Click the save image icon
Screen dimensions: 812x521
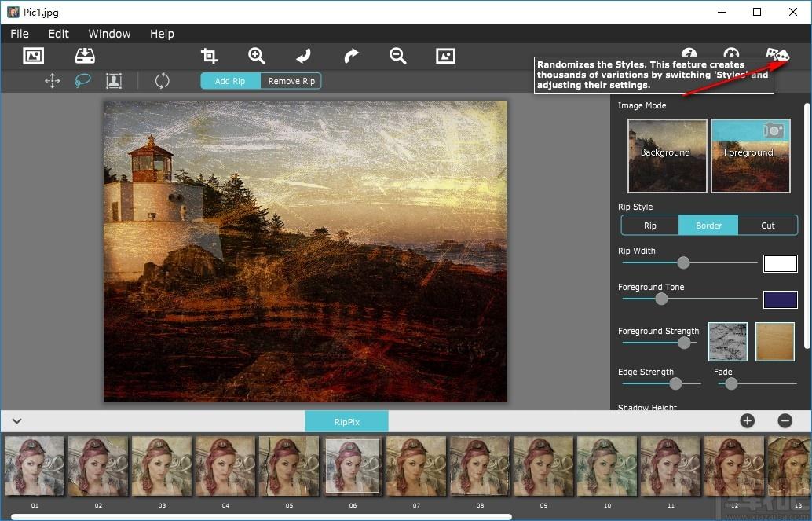[85, 56]
